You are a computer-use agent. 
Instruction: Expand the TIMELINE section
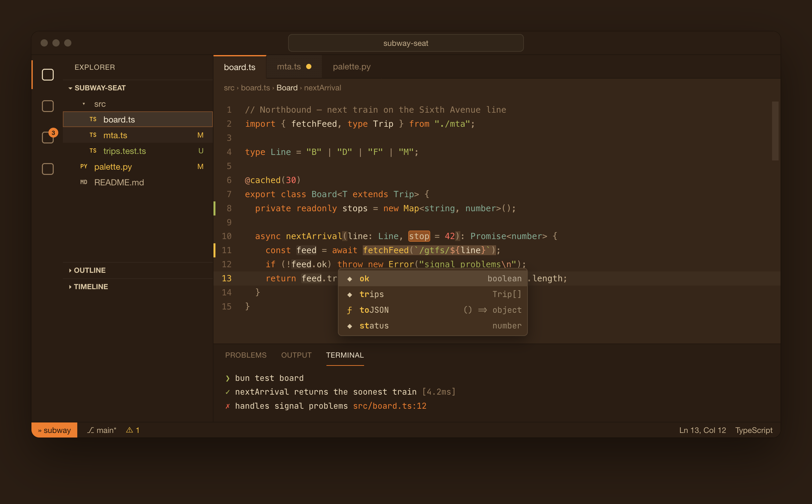(x=70, y=287)
